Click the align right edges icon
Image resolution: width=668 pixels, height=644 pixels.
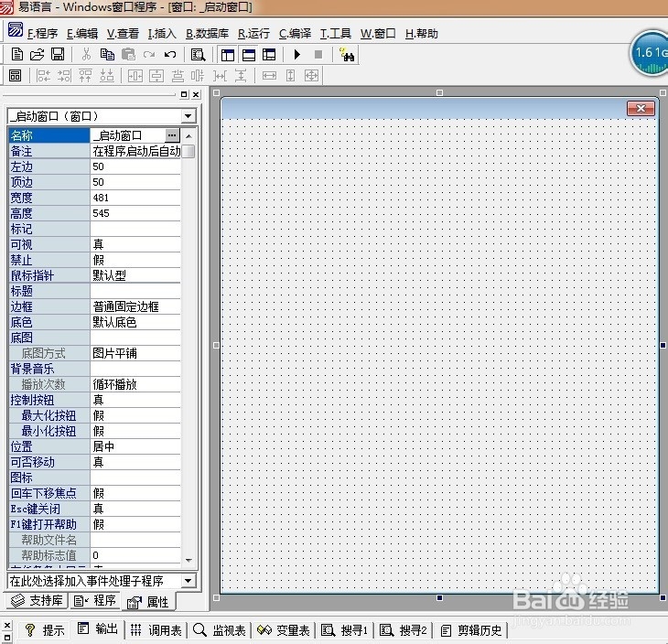[x=64, y=76]
